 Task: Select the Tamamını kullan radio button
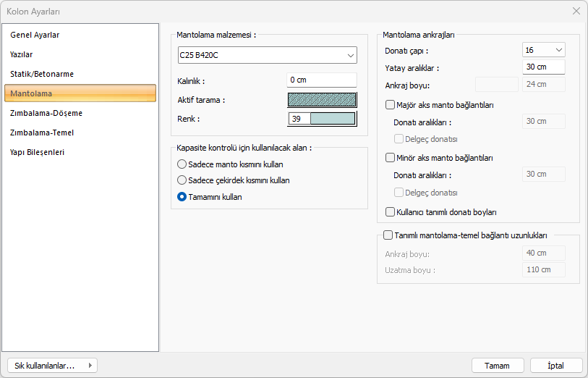(x=182, y=196)
